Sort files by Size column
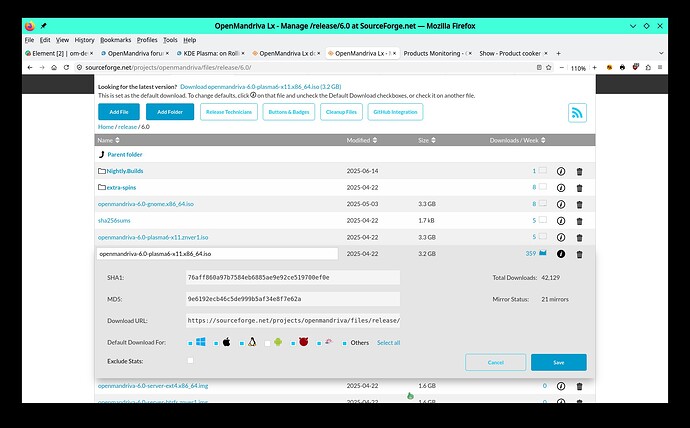The image size is (690, 428). (x=427, y=140)
